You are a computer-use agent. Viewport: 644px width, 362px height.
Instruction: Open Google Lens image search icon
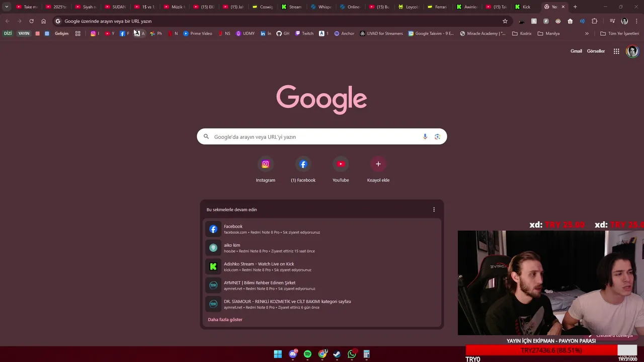[x=437, y=137]
